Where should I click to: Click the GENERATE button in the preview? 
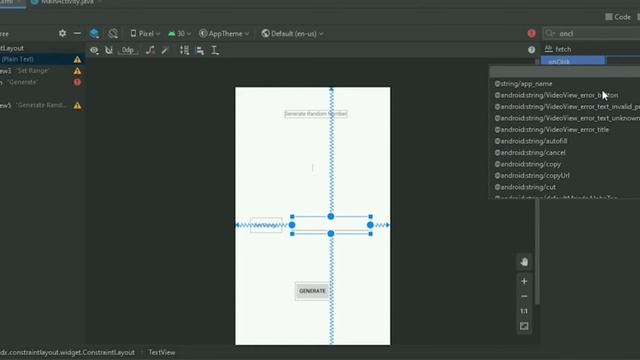click(312, 291)
